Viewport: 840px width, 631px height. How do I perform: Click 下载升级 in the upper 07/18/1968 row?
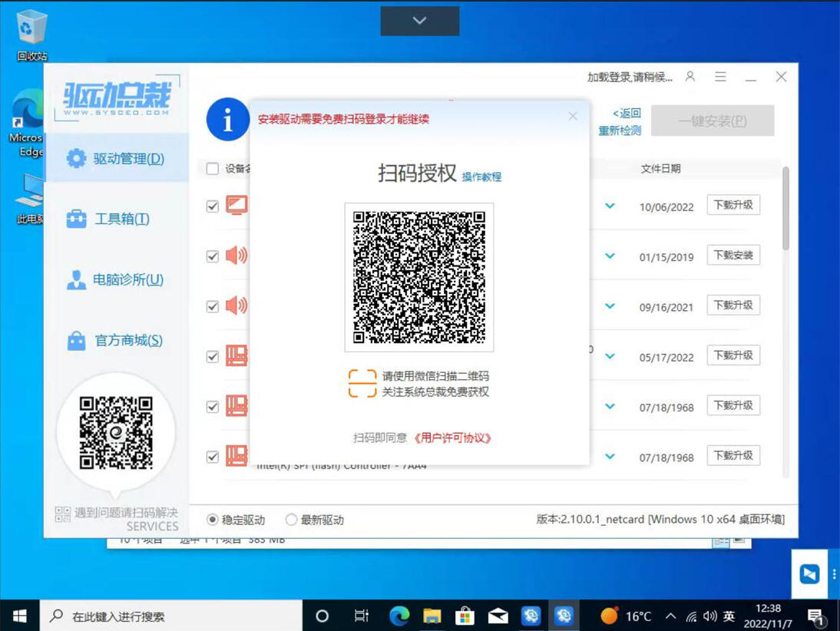click(733, 405)
